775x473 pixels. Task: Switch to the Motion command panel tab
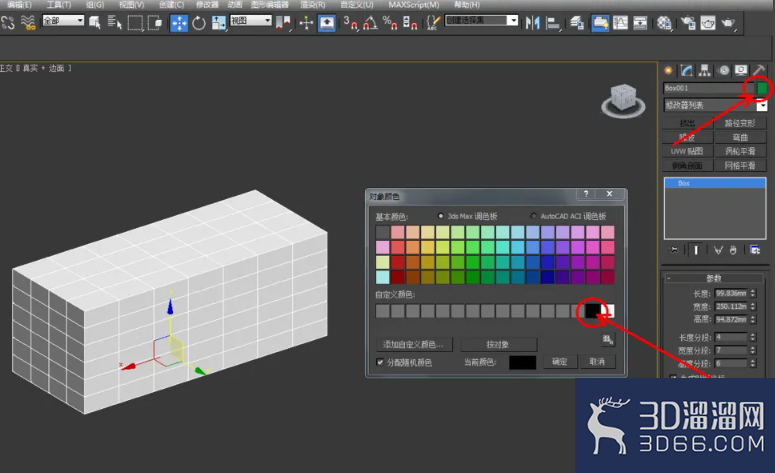coord(724,71)
